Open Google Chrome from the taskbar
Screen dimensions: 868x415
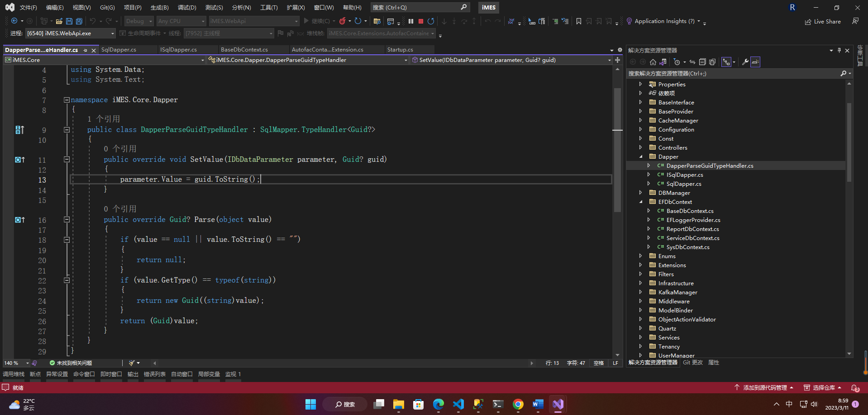(518, 404)
